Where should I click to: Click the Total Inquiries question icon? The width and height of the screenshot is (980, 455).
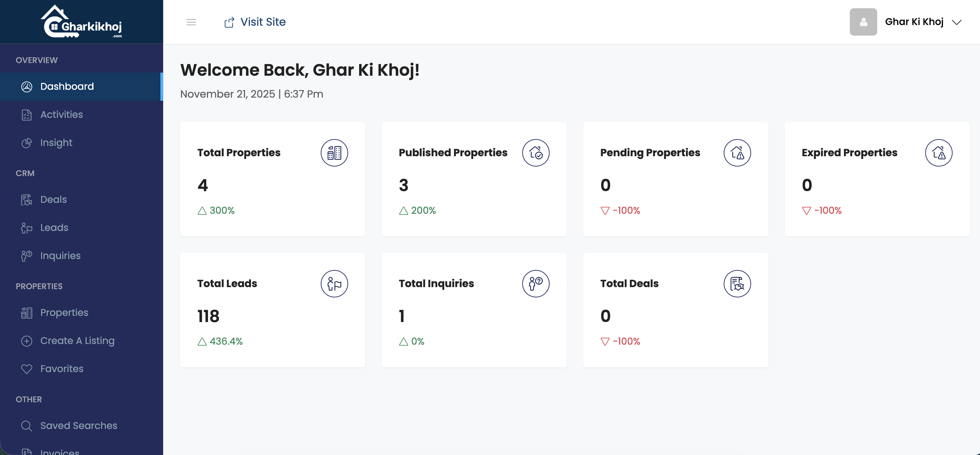point(535,284)
